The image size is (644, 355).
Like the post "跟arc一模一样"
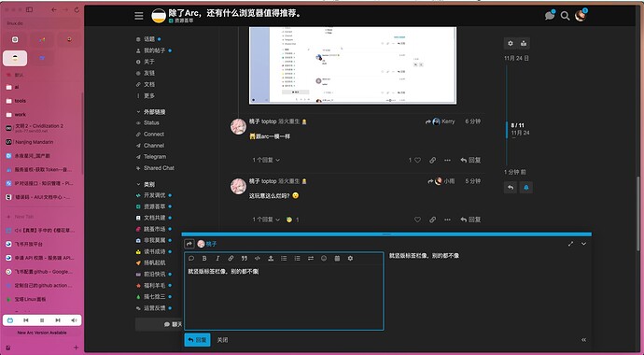tap(417, 161)
